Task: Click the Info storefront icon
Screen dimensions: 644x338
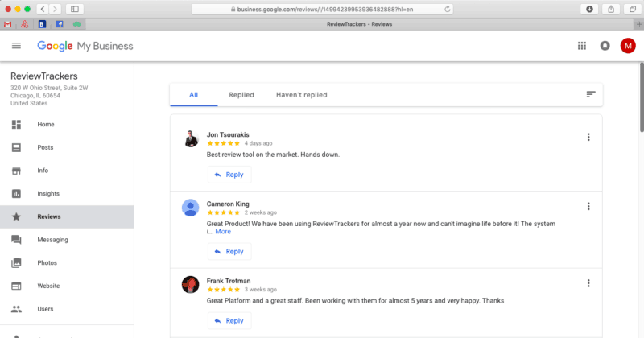Action: 16,171
